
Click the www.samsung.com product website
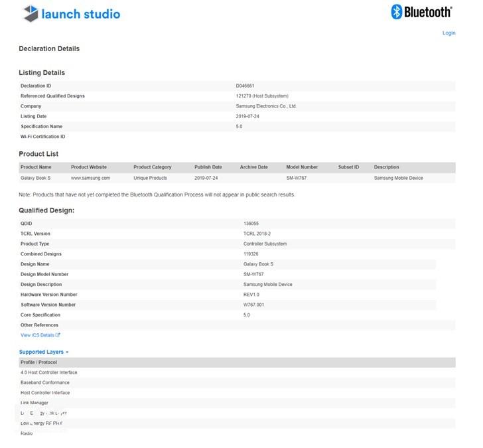click(90, 178)
